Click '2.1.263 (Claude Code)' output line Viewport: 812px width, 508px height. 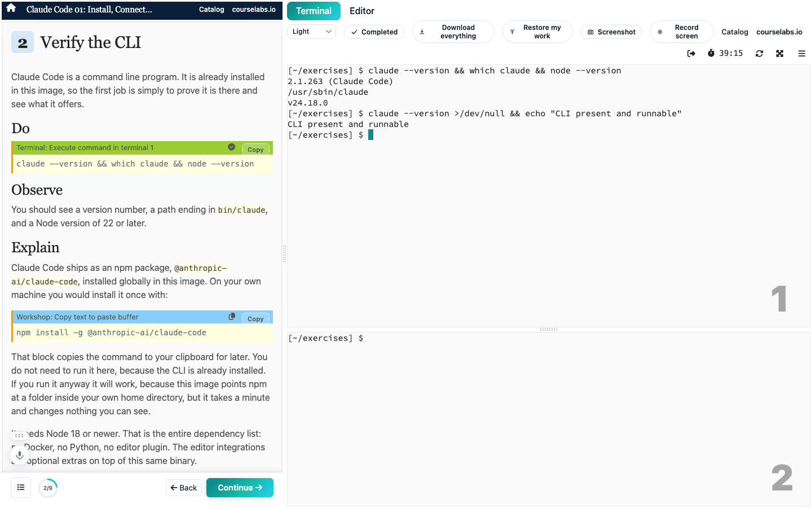pyautogui.click(x=340, y=81)
